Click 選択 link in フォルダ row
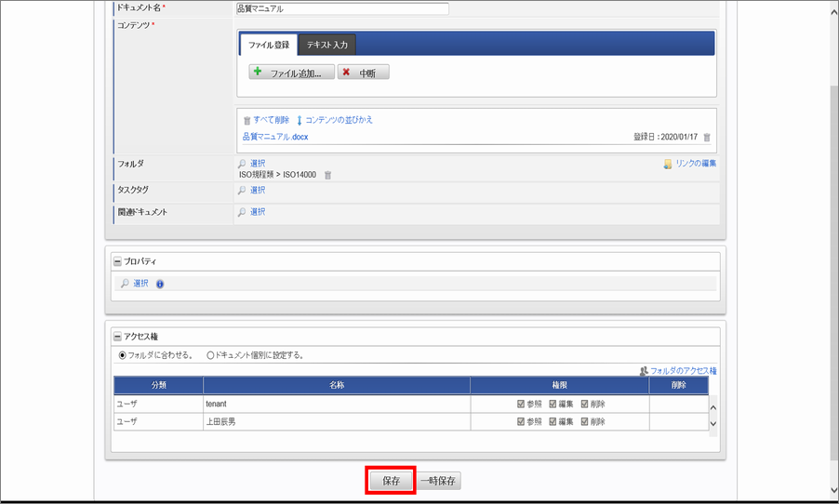 pyautogui.click(x=258, y=163)
